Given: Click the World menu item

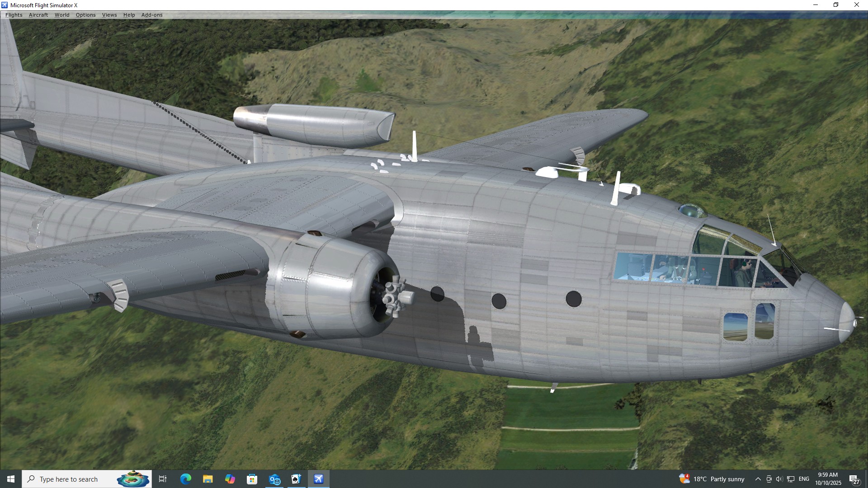Looking at the screenshot, I should pyautogui.click(x=62, y=15).
